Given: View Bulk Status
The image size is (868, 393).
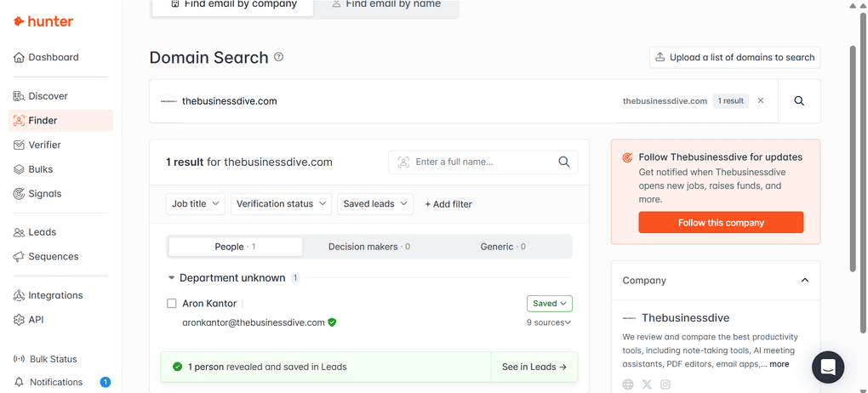Looking at the screenshot, I should [45, 359].
